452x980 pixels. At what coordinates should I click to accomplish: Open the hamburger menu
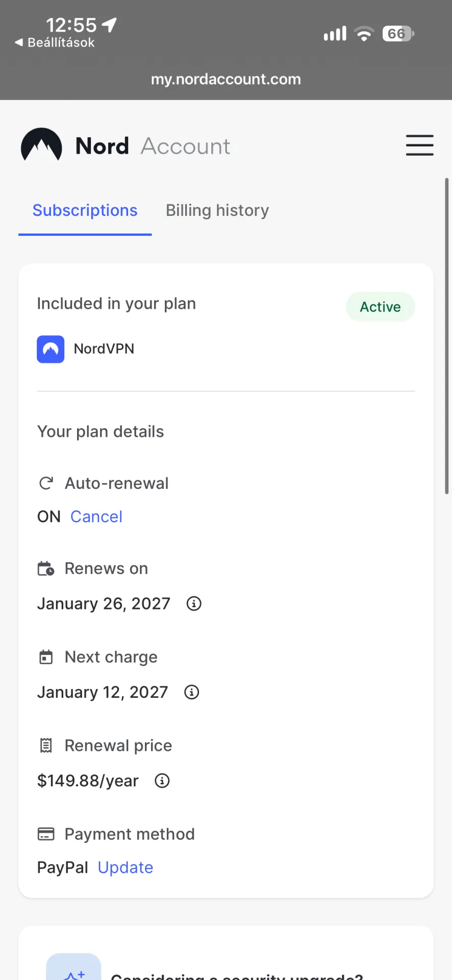point(419,145)
